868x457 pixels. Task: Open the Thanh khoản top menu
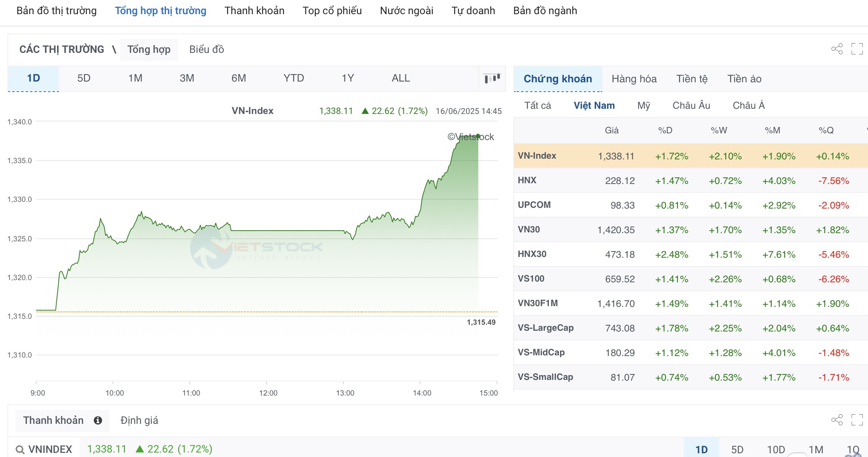click(254, 11)
